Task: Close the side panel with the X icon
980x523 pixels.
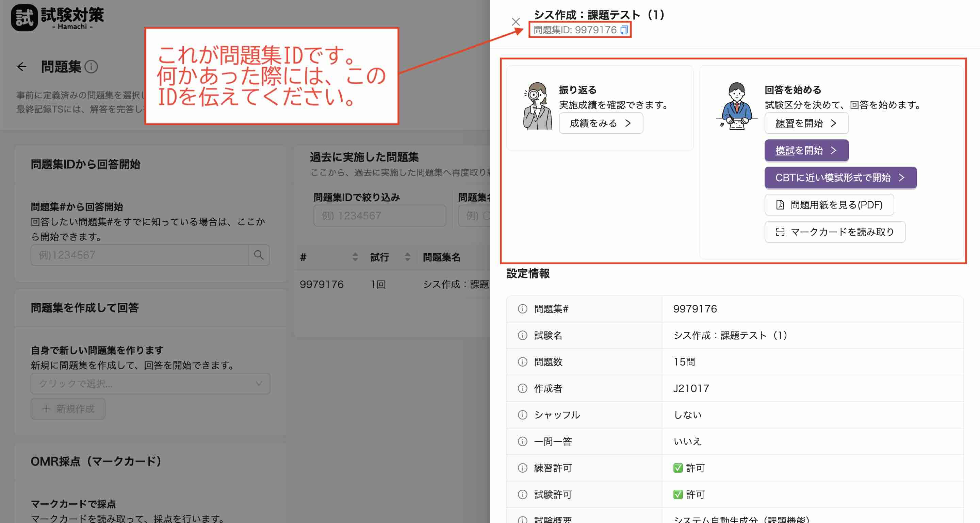Action: 516,22
